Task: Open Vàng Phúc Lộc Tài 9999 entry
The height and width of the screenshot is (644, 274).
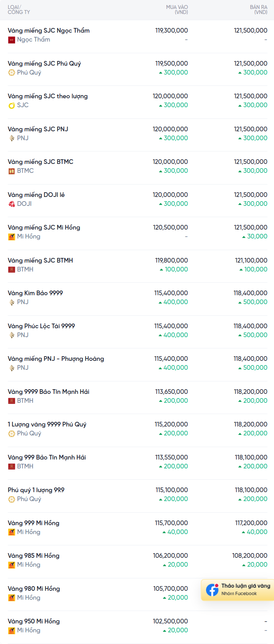Action: pos(137,332)
